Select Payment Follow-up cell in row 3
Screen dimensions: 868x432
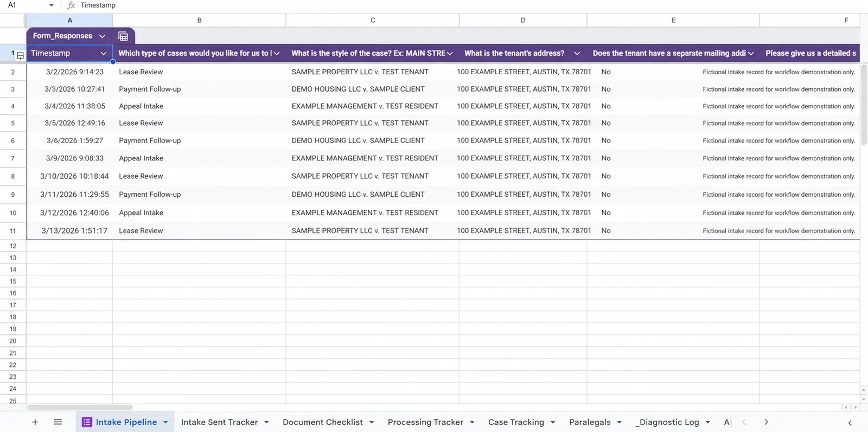199,89
